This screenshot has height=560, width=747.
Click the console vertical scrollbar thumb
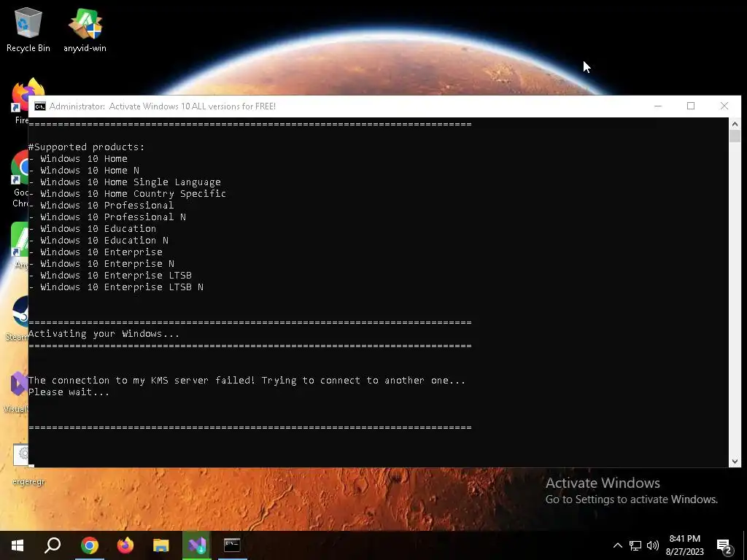[x=735, y=136]
